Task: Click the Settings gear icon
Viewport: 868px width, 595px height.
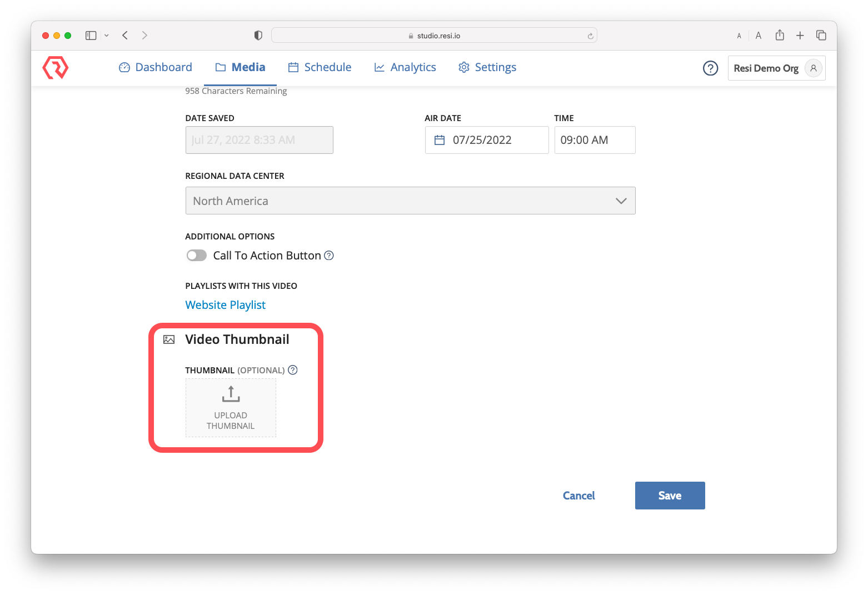Action: [464, 67]
